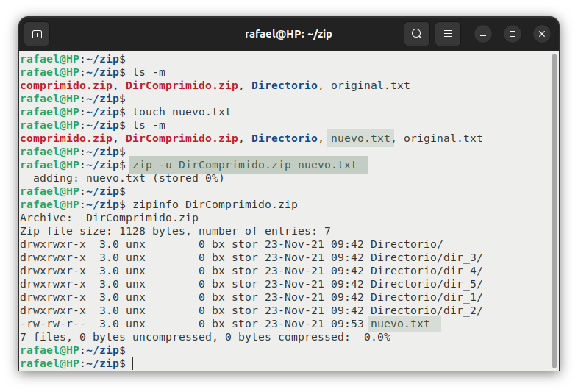Click the '7 files, 0 bytes uncompressed' summary
Image resolution: width=578 pixels, height=392 pixels.
click(x=205, y=338)
